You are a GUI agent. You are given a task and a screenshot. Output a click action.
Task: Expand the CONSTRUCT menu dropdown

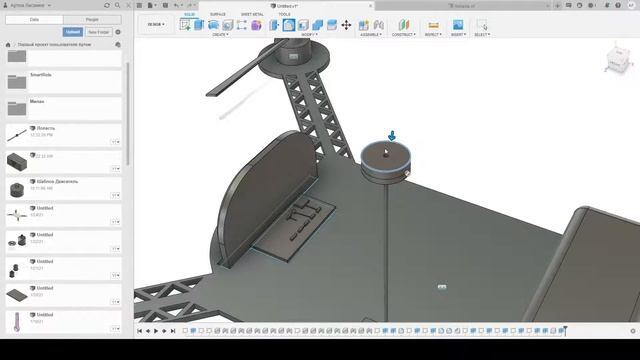tap(404, 35)
